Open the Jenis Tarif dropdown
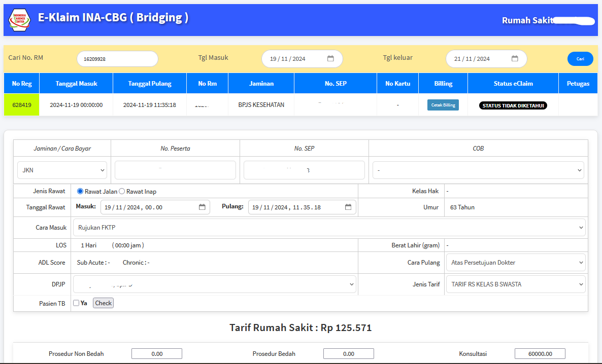 point(516,284)
